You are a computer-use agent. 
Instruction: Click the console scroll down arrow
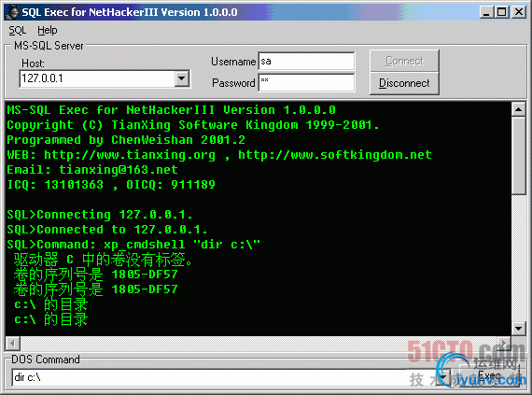pos(518,328)
